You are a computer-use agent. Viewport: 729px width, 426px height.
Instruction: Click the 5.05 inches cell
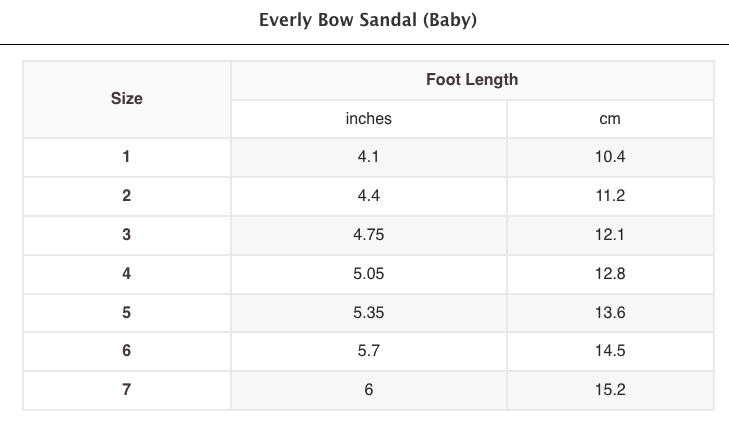pos(368,274)
